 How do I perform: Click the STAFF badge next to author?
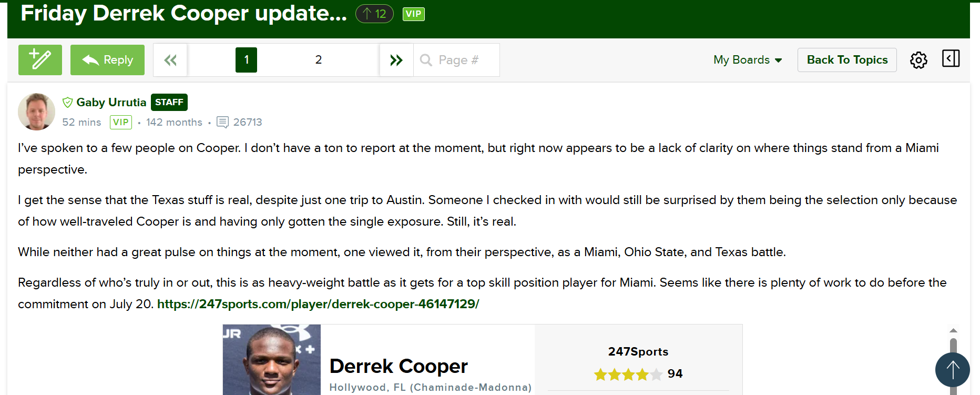point(169,102)
